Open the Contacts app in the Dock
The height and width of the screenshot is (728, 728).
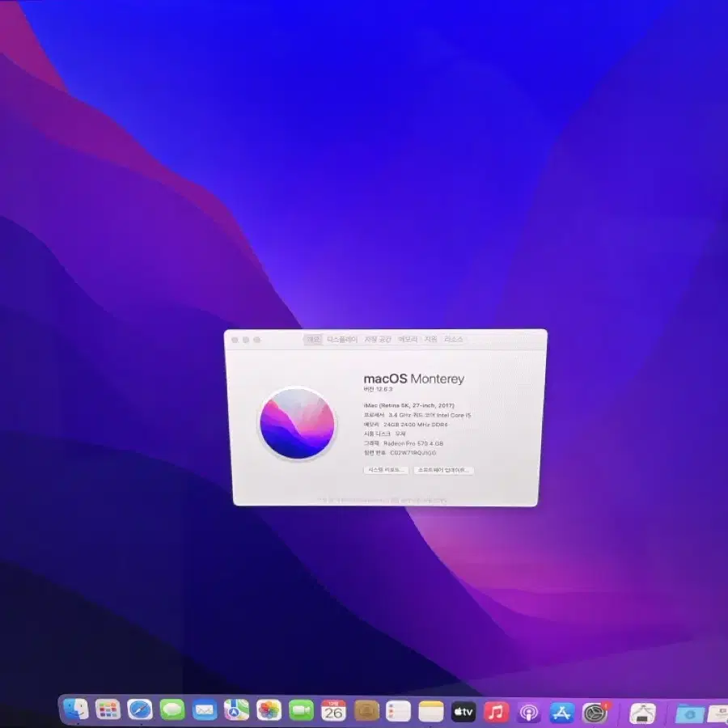click(x=366, y=711)
